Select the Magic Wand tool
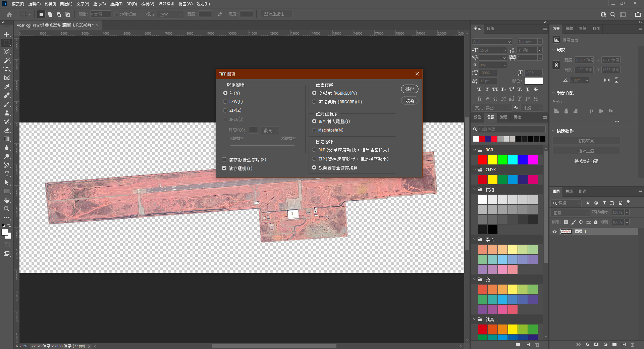This screenshot has height=349, width=644. pyautogui.click(x=7, y=60)
